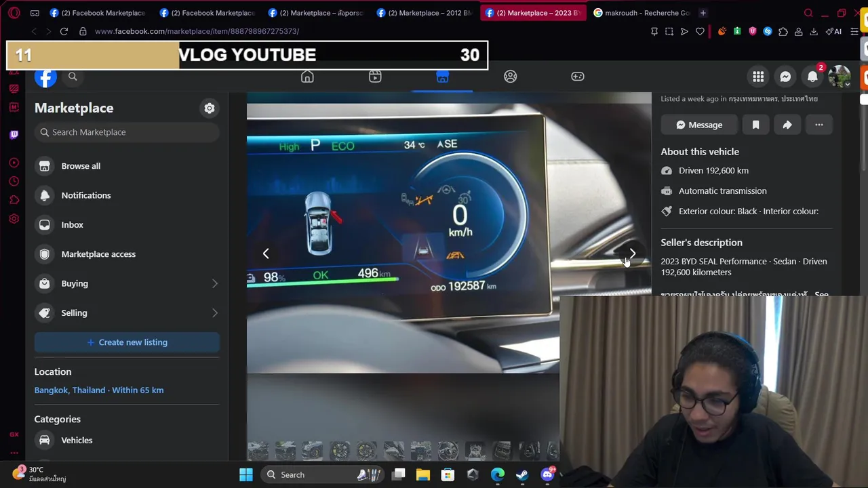The height and width of the screenshot is (488, 868).
Task: Open the Groups icon in top bar
Action: tap(510, 77)
